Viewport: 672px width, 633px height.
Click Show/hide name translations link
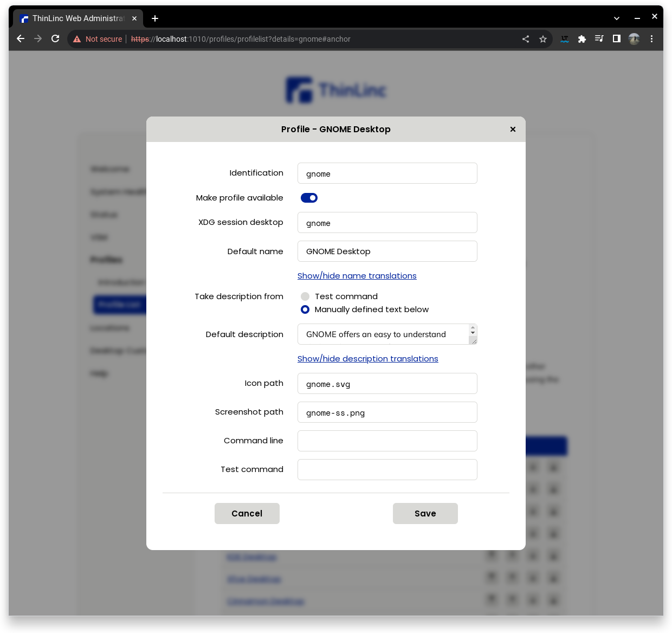click(x=357, y=276)
